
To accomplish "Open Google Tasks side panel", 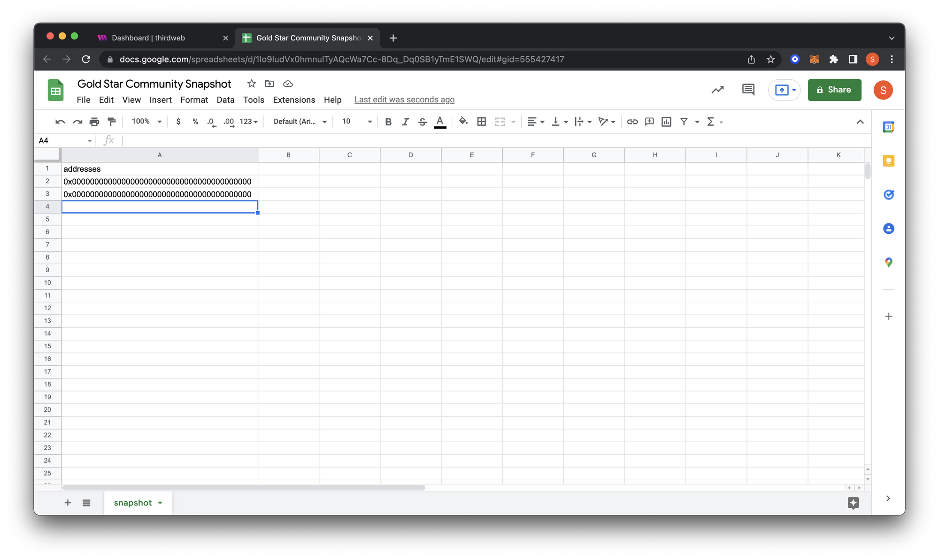I will click(888, 195).
